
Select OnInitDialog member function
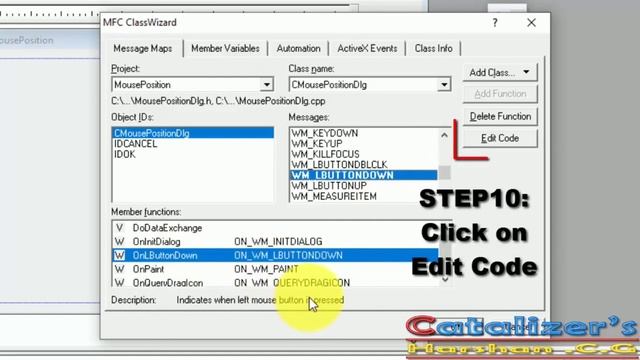click(275, 242)
